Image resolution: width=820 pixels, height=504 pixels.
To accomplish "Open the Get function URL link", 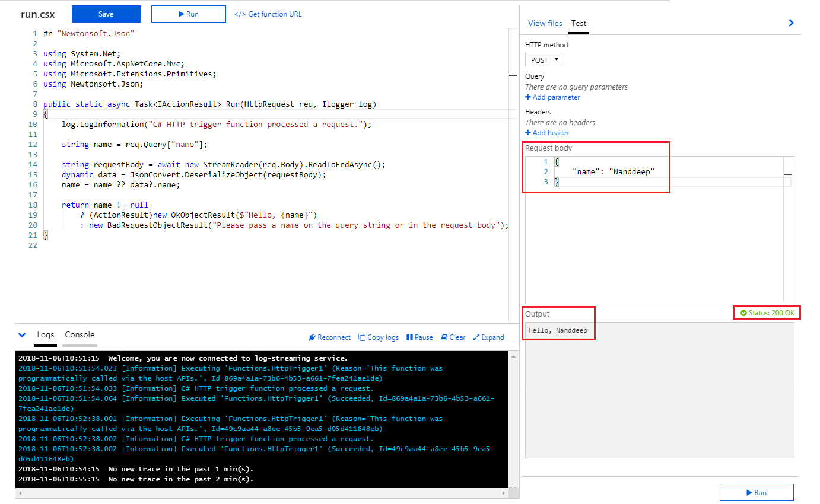I will pos(268,14).
